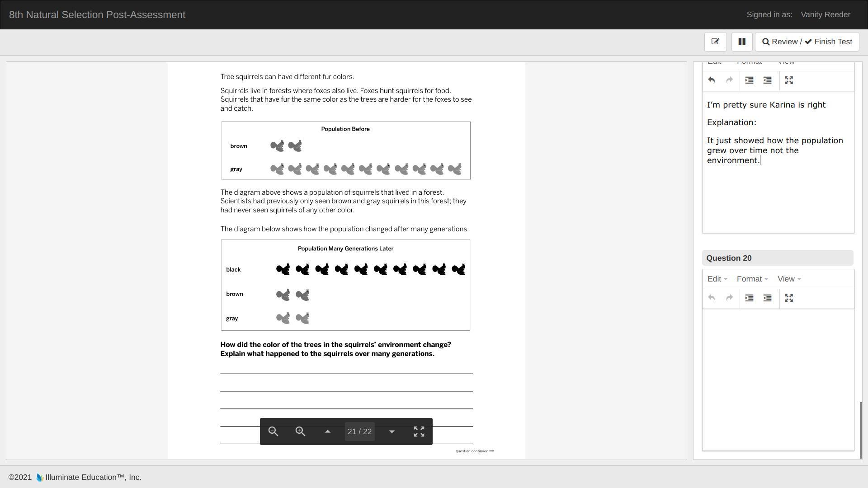Click the pencil edit icon button
Viewport: 868px width, 488px height.
[x=715, y=42]
